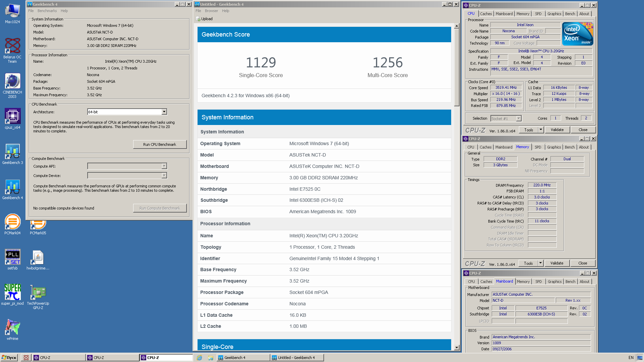Click Untitled Geekbench 4 window title icon
Screen dimensions: 644x362
(x=197, y=4)
